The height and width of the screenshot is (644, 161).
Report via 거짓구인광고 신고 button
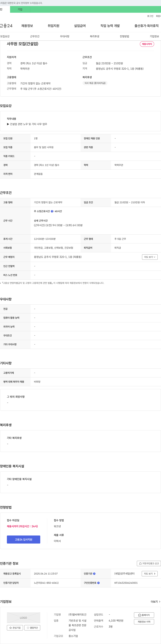pyautogui.click(x=149, y=563)
